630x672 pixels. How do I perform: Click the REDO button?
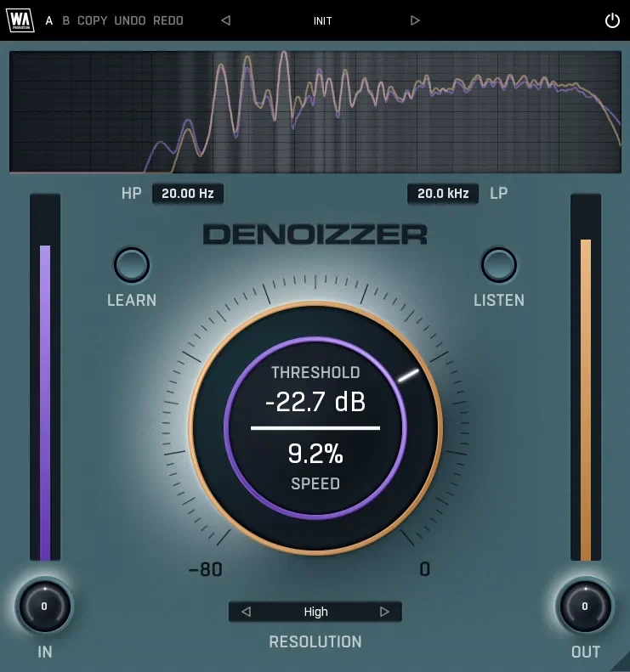168,20
